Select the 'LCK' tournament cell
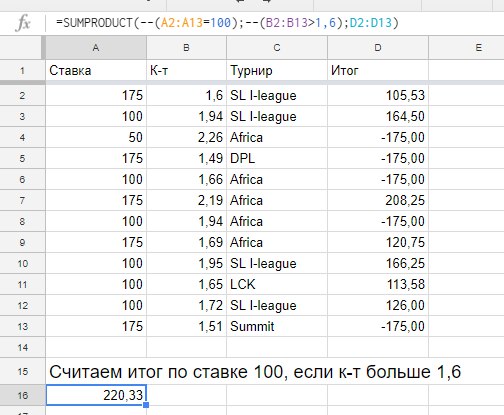The width and height of the screenshot is (504, 415). 277,285
